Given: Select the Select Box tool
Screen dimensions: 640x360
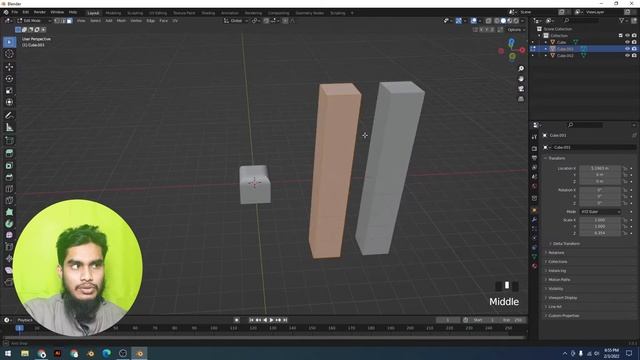Looking at the screenshot, I should coord(9,42).
